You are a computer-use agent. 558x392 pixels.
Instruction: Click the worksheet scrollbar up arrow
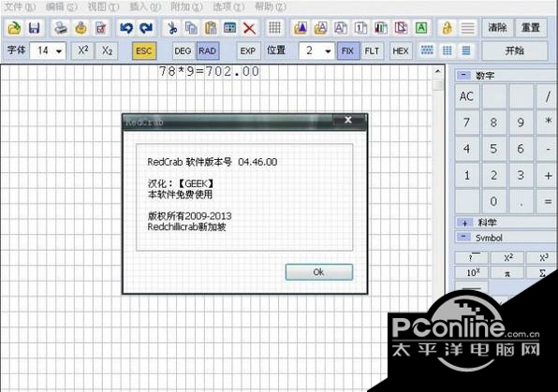tap(438, 72)
